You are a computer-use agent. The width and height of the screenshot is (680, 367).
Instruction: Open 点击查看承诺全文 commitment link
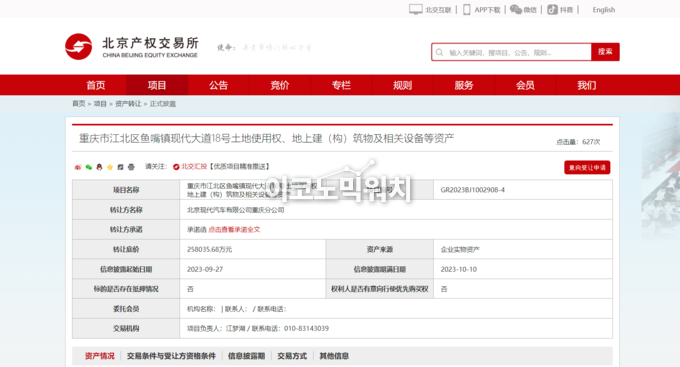234,229
